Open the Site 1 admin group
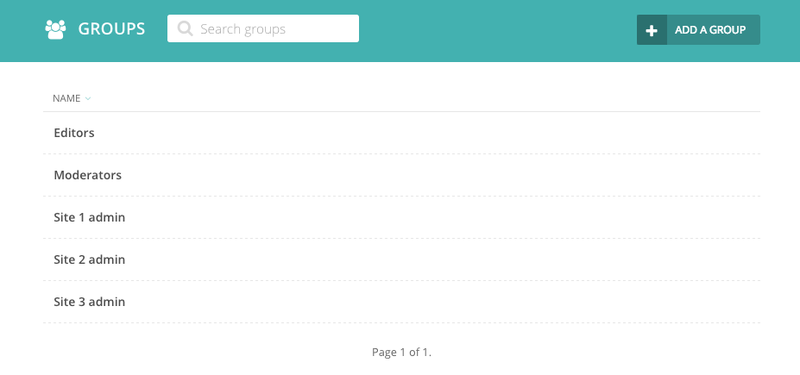This screenshot has height=375, width=800. 89,217
